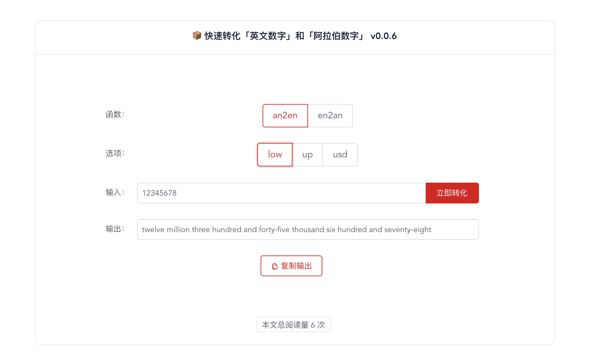The height and width of the screenshot is (364, 594).
Task: Click the 复制输出 copy output button
Action: click(x=291, y=266)
